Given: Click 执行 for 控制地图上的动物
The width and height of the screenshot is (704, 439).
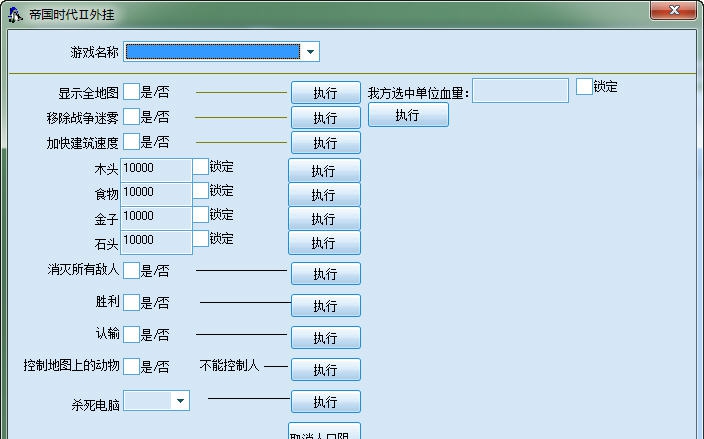Looking at the screenshot, I should click(x=326, y=369).
